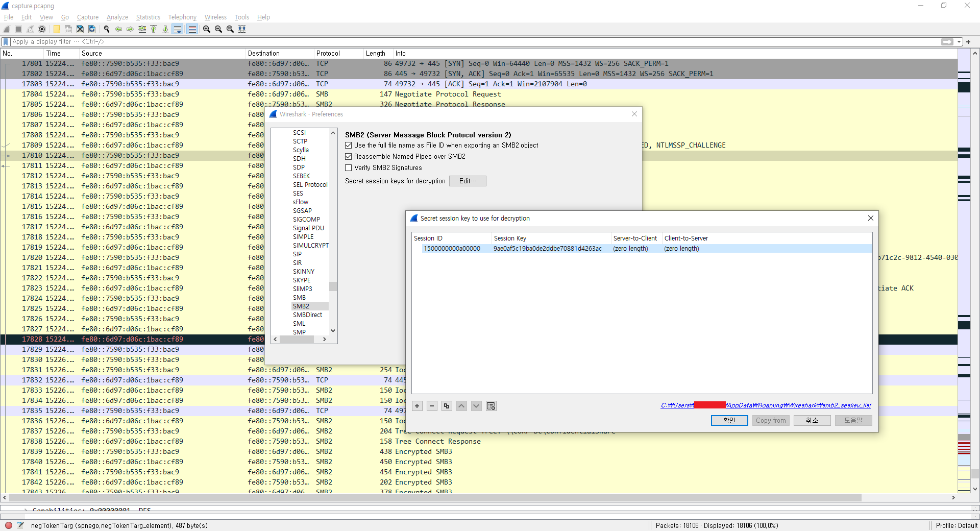The image size is (980, 531).
Task: Open the Telephony menu
Action: (x=182, y=17)
